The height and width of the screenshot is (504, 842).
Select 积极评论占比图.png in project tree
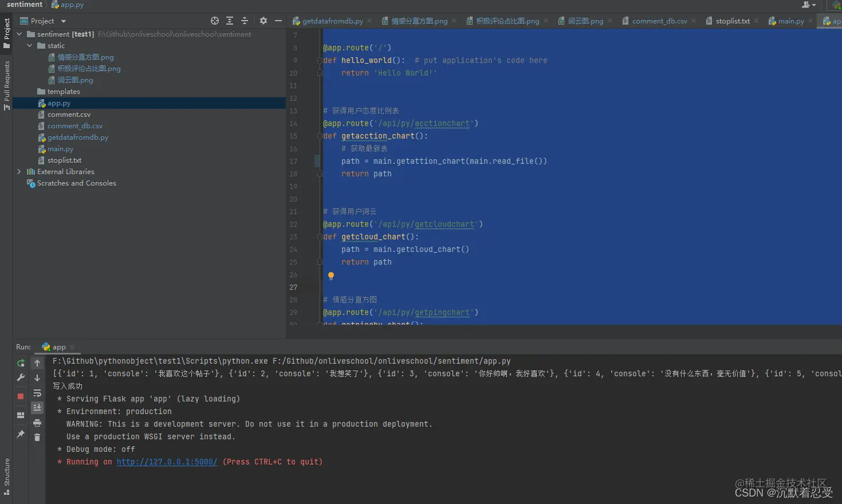point(89,69)
